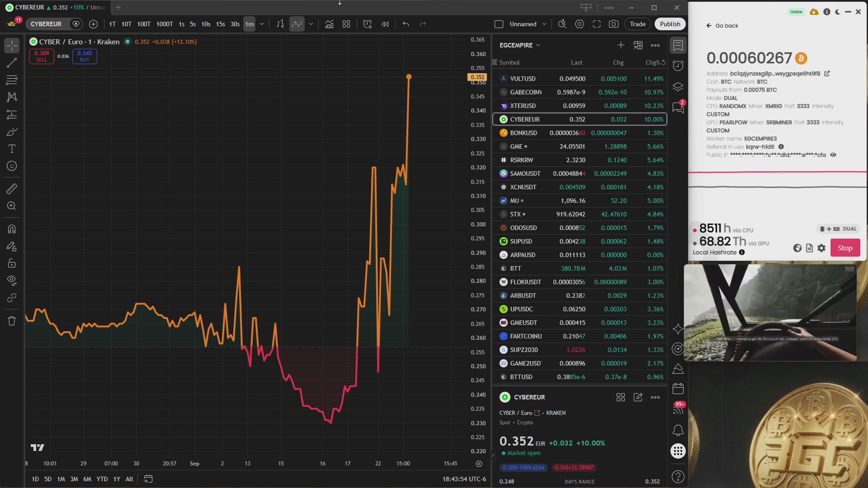Open the miner settings gear icon
Viewport: 868px width, 488px height.
coord(821,248)
